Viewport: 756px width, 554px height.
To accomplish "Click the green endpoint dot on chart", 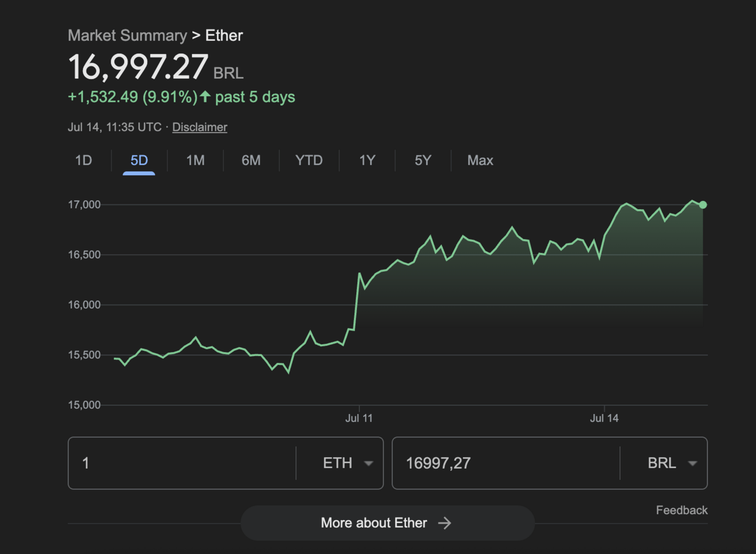I will (703, 205).
